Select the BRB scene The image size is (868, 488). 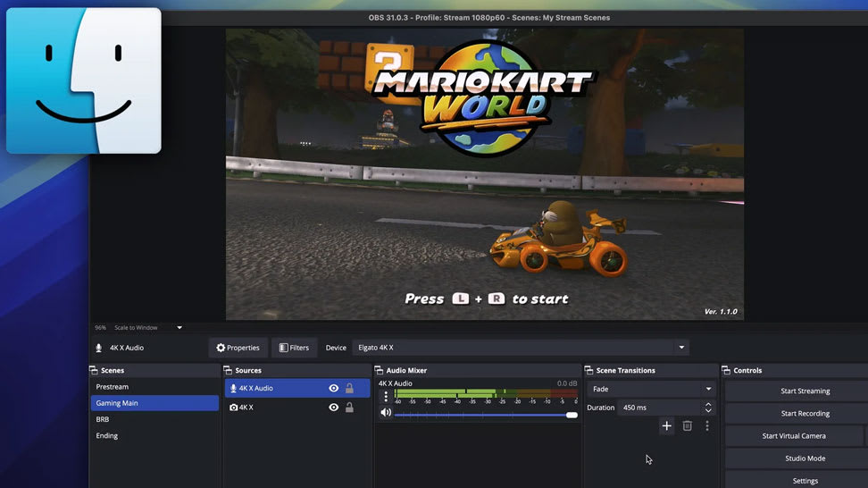[154, 419]
